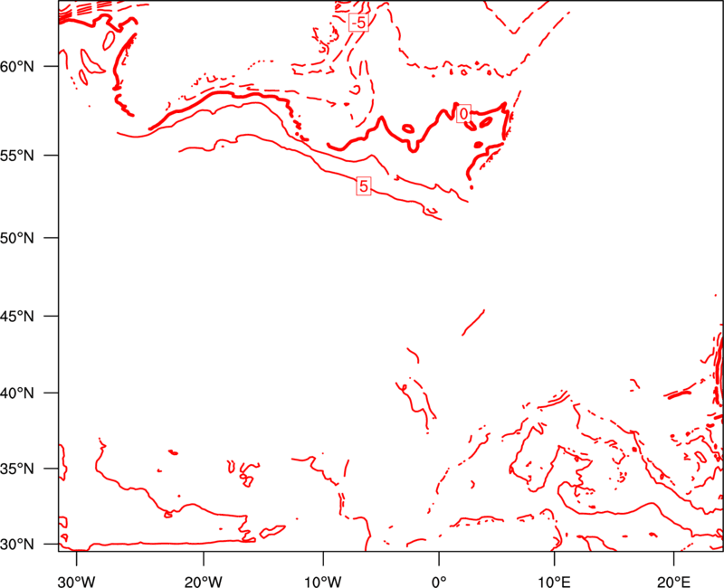Click the 10°W longitude label
Image resolution: width=724 pixels, height=588 pixels.
(x=323, y=582)
